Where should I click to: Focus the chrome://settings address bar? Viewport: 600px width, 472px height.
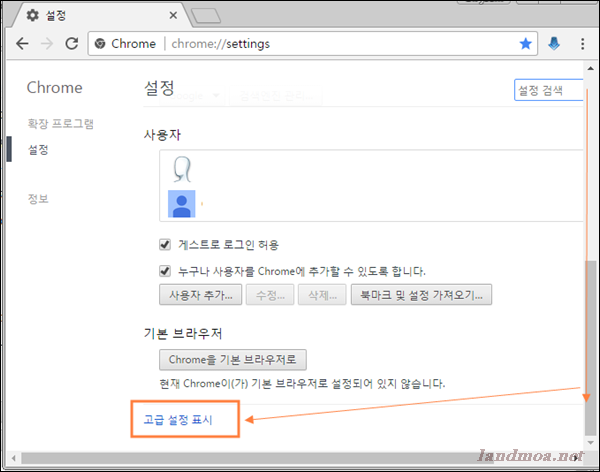313,44
